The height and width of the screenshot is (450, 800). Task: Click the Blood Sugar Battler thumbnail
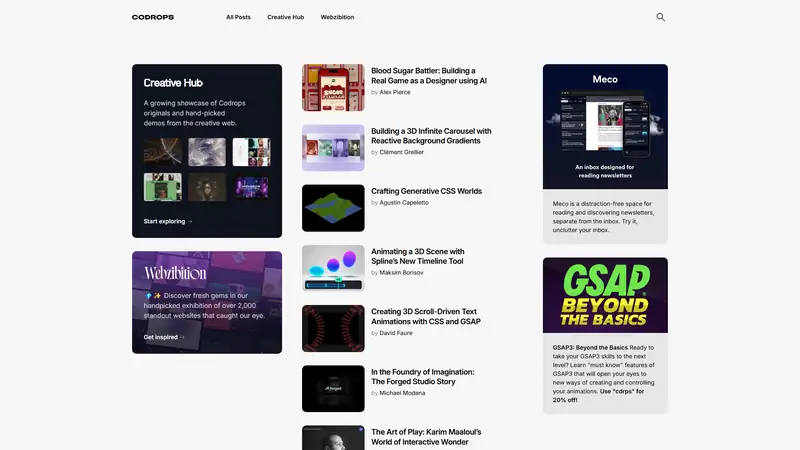pyautogui.click(x=333, y=88)
